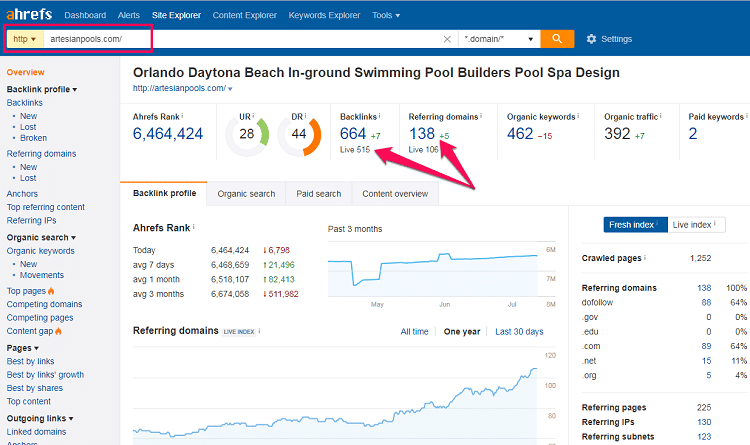This screenshot has width=750, height=445.
Task: Open Site Explorer in top navigation
Action: 176,15
